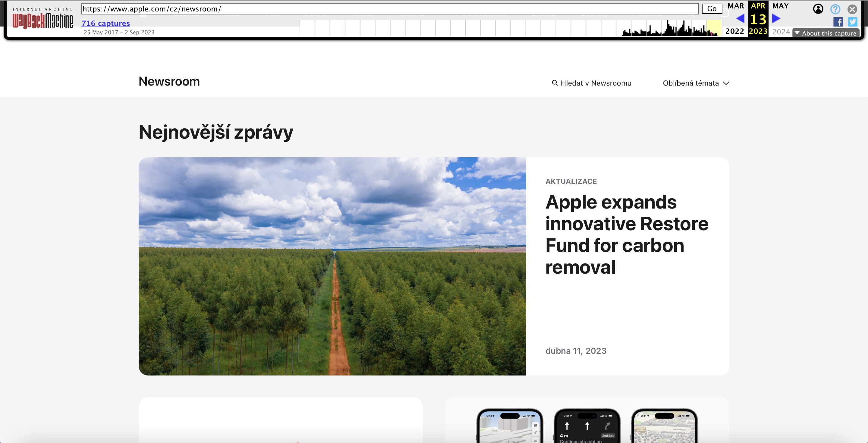Image resolution: width=868 pixels, height=443 pixels.
Task: Open the 716 captures link
Action: click(x=105, y=23)
